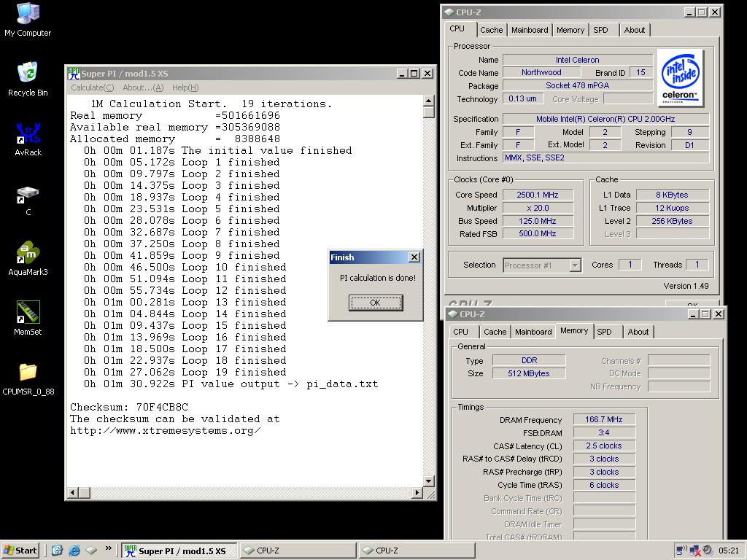
Task: Click the DRAM Frequency value 166.7 MHz
Action: click(603, 419)
